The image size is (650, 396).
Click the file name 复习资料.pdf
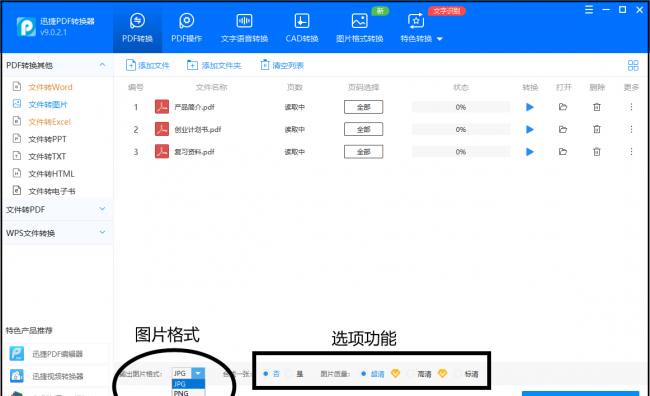tap(194, 152)
